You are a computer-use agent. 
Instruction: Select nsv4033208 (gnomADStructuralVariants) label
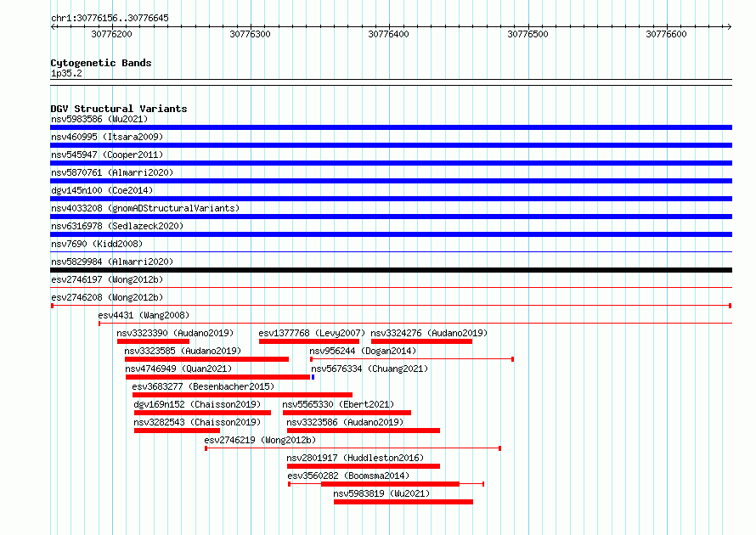(x=145, y=208)
